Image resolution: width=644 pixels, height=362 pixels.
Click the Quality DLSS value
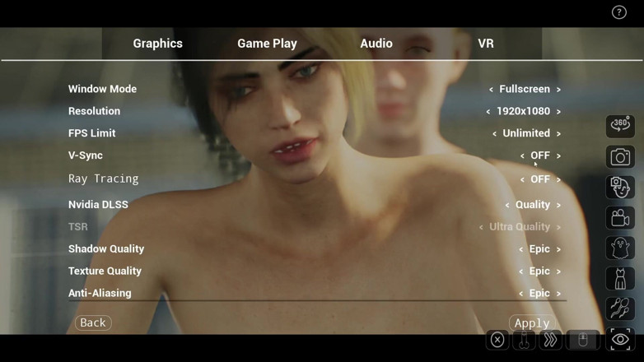pos(533,205)
